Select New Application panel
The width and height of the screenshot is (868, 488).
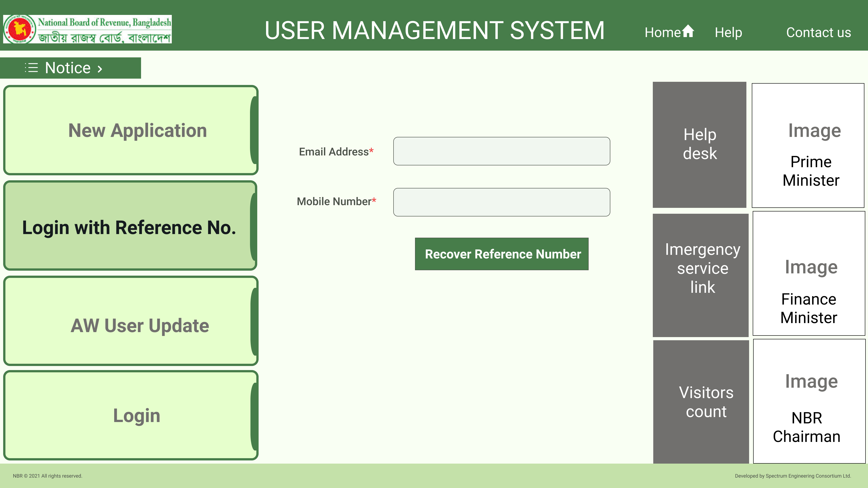[x=131, y=130]
